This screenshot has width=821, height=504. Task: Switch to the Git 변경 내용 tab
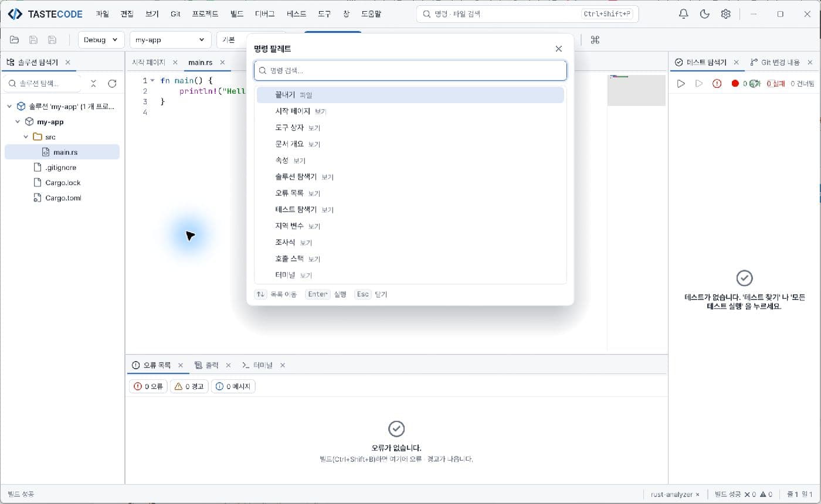click(775, 62)
